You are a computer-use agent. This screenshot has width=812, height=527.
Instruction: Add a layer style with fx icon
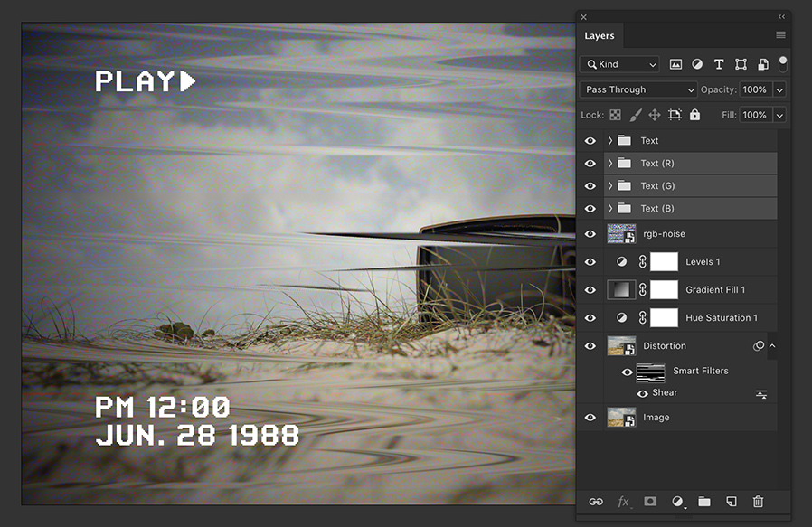pyautogui.click(x=624, y=501)
